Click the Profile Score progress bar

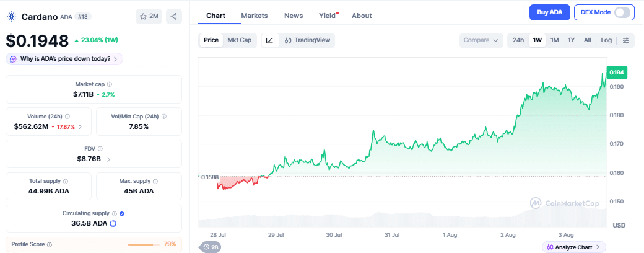point(144,244)
